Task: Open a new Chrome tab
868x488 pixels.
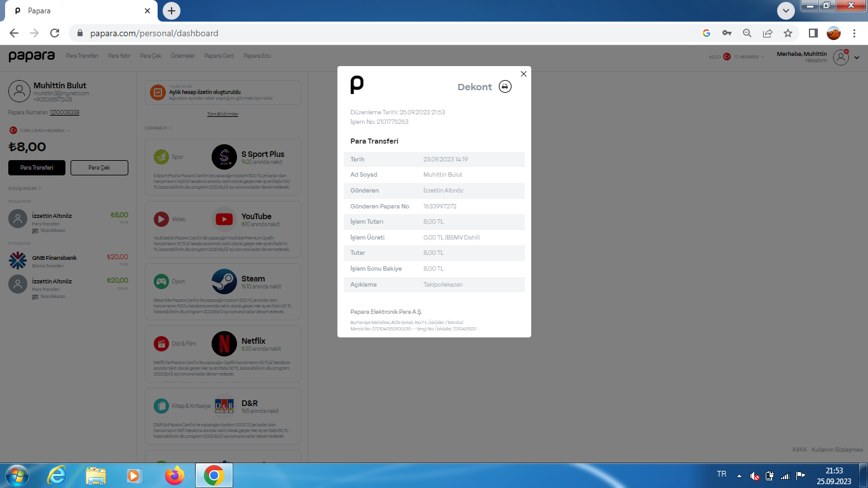Action: pos(172,11)
